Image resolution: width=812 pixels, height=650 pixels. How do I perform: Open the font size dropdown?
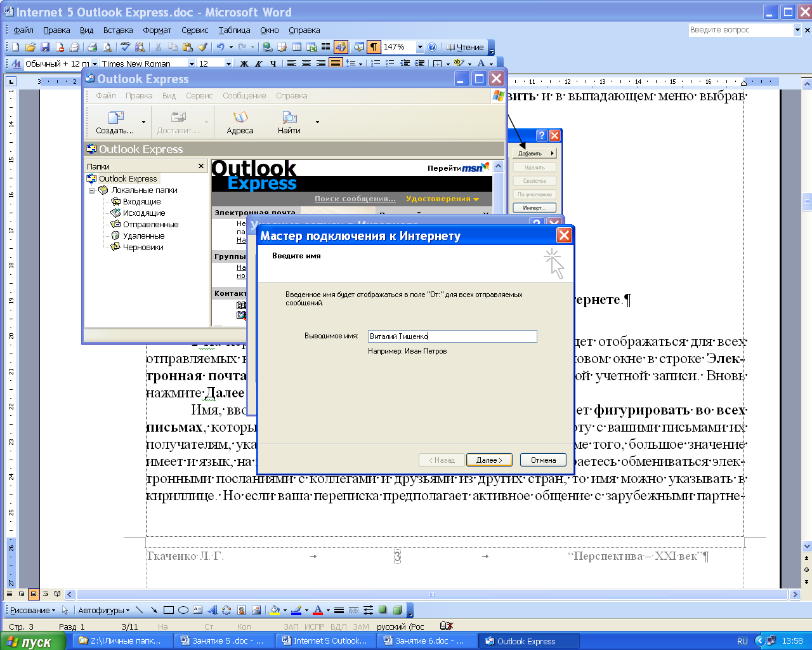(x=228, y=63)
